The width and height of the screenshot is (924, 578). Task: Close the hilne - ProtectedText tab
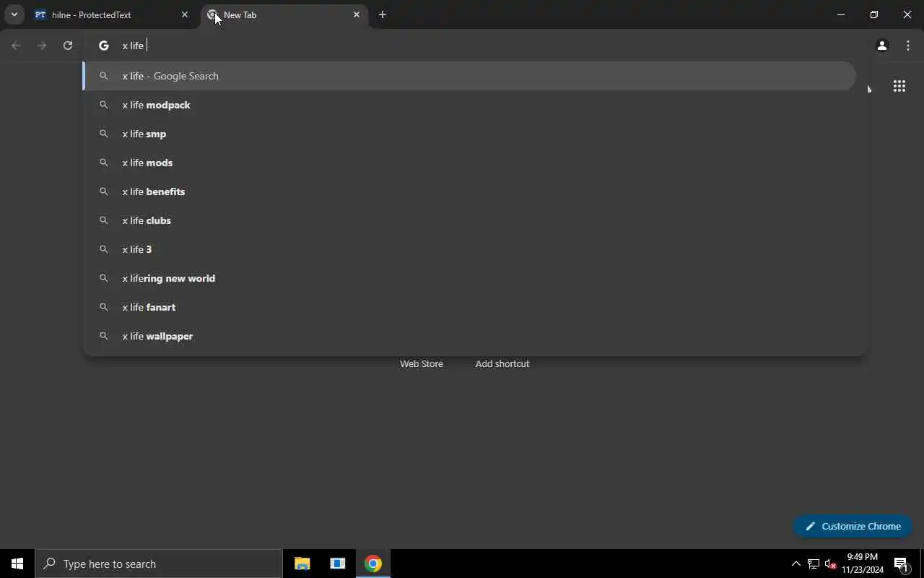(x=185, y=14)
